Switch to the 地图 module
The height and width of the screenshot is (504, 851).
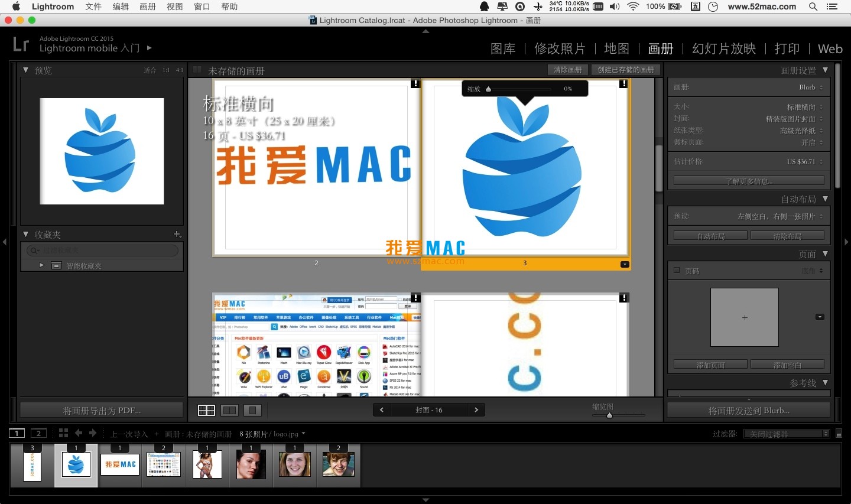tap(616, 48)
